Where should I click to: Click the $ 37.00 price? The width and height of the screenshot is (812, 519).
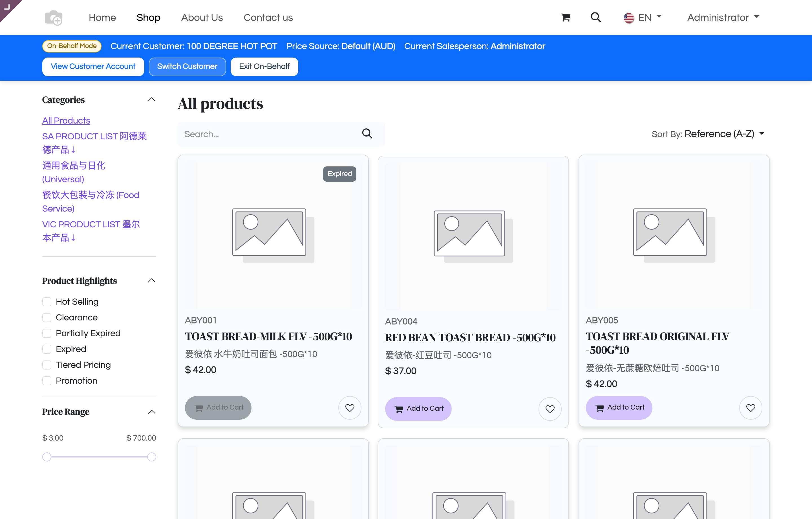tap(401, 371)
